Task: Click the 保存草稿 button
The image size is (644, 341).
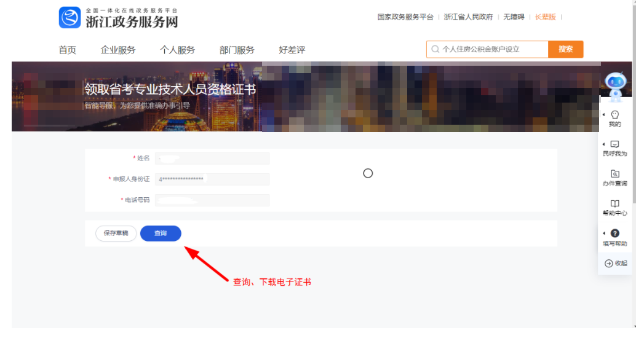Action: click(116, 233)
